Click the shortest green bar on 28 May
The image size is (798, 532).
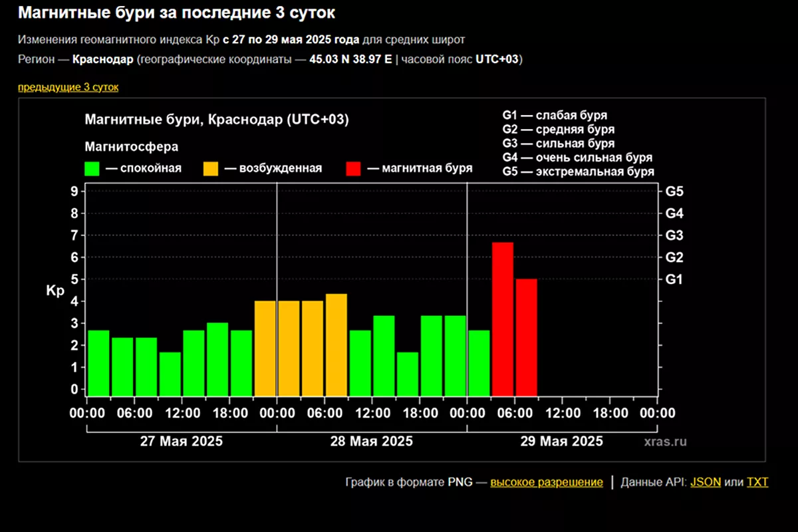point(408,374)
